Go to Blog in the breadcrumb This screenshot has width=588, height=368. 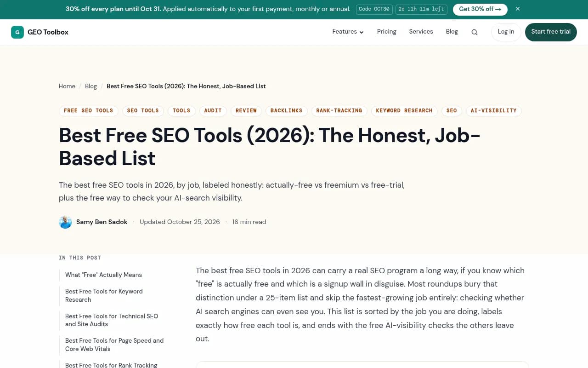tap(91, 86)
